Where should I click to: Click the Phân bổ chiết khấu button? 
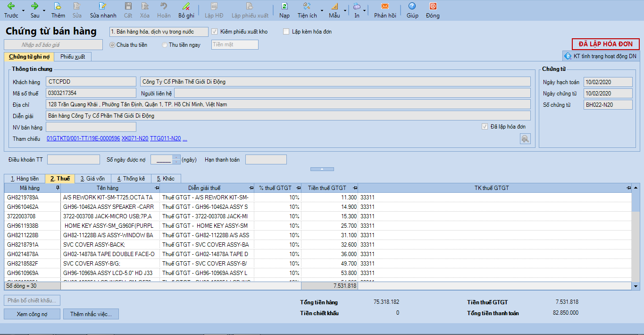tap(32, 300)
